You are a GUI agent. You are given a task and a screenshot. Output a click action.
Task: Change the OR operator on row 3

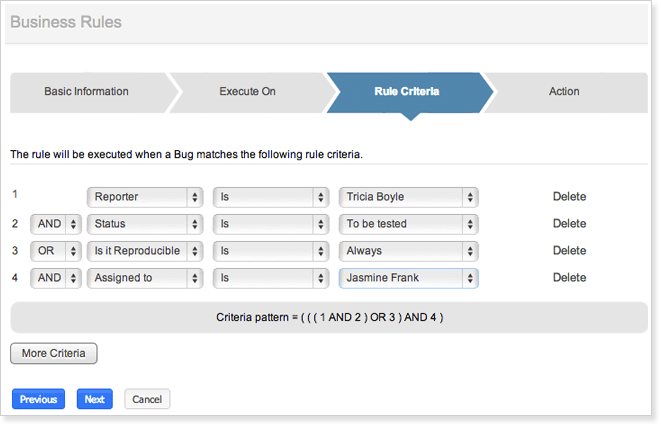56,251
